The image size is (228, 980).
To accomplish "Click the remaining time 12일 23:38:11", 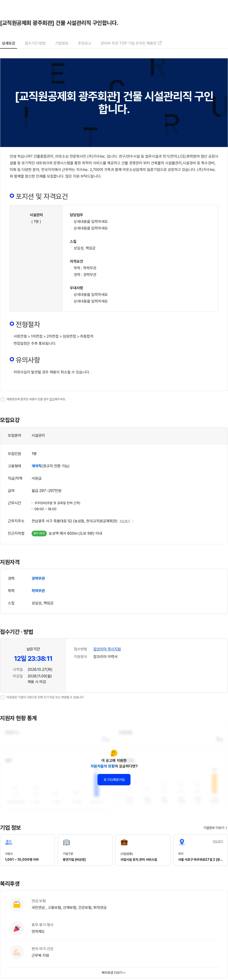I will [x=33, y=658].
